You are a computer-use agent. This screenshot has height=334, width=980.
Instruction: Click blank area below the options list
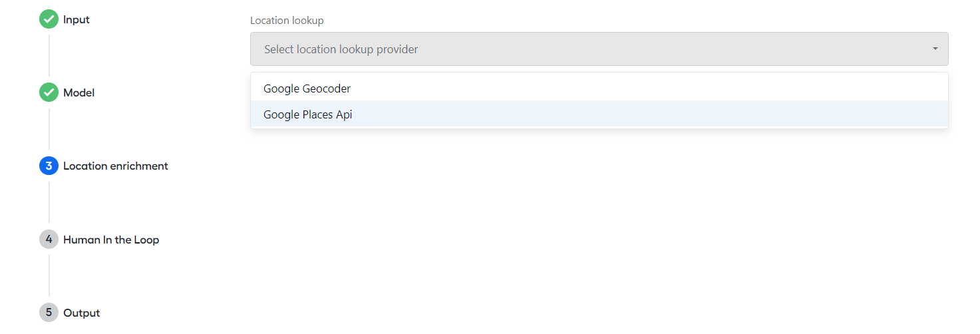click(x=599, y=226)
